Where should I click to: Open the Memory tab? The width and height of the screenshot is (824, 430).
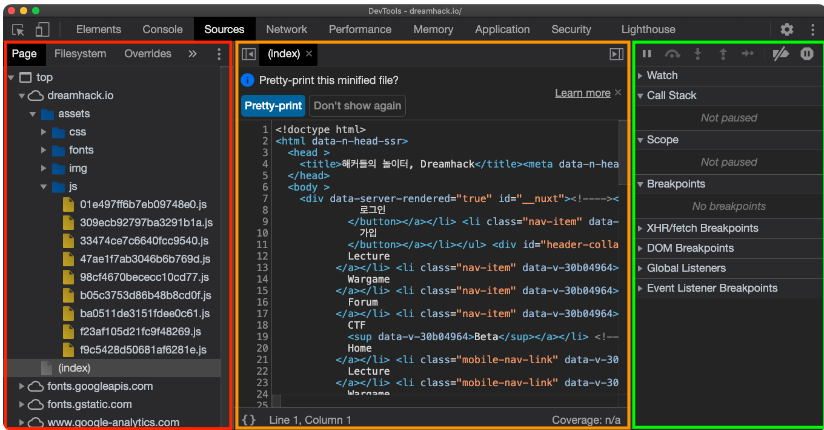click(x=433, y=29)
